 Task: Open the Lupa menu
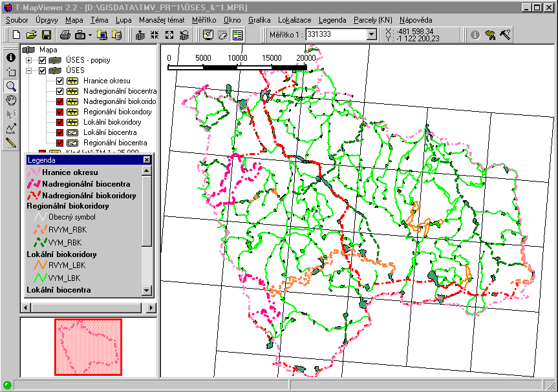pyautogui.click(x=123, y=20)
